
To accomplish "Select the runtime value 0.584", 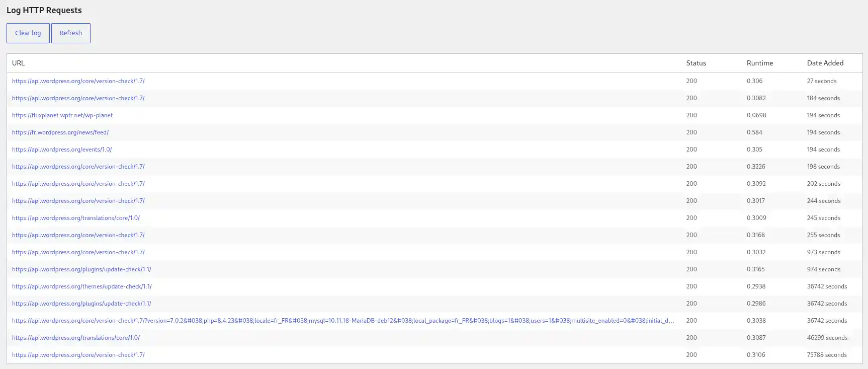I will [754, 132].
